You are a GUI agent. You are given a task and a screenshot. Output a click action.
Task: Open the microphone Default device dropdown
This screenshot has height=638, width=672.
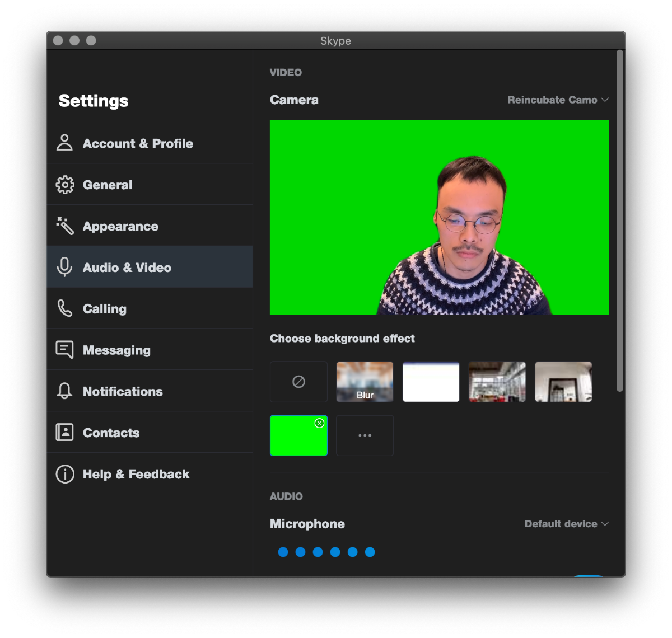tap(566, 524)
